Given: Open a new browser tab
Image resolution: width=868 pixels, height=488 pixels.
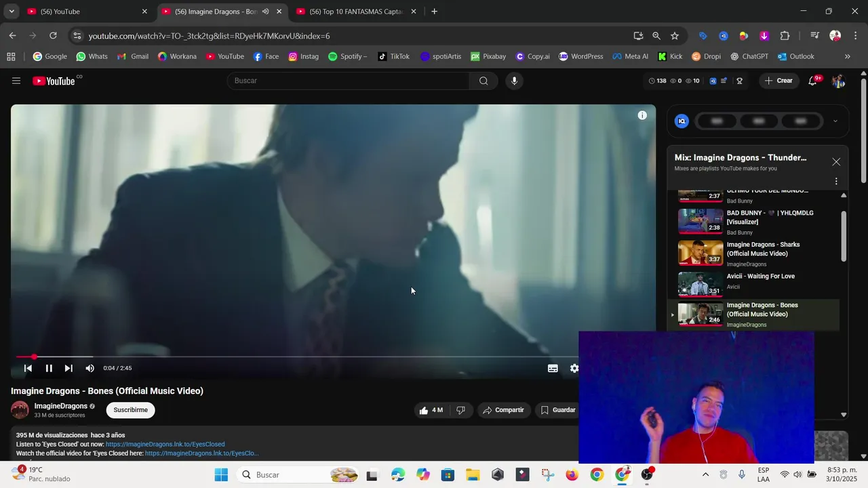Looking at the screenshot, I should pyautogui.click(x=435, y=12).
